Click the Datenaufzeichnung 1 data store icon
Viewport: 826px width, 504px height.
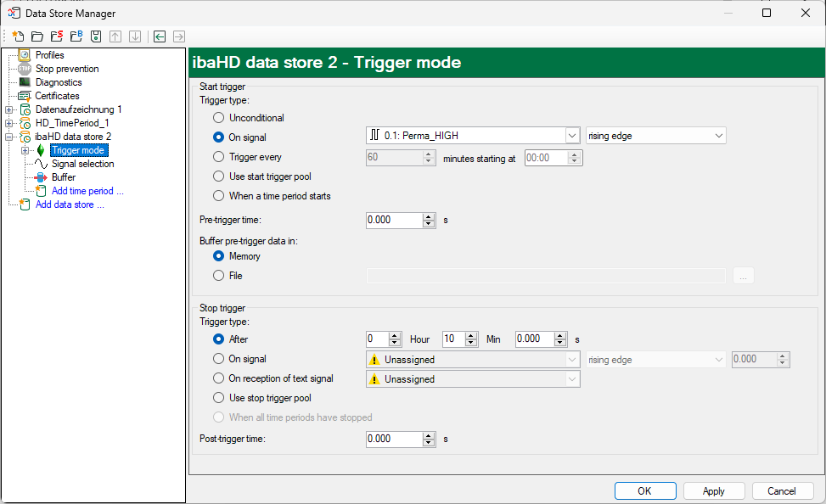pos(25,109)
